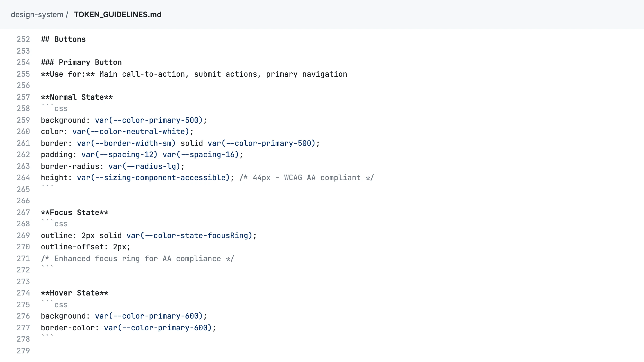
Task: Click the '## Buttons' heading line
Action: (x=63, y=39)
